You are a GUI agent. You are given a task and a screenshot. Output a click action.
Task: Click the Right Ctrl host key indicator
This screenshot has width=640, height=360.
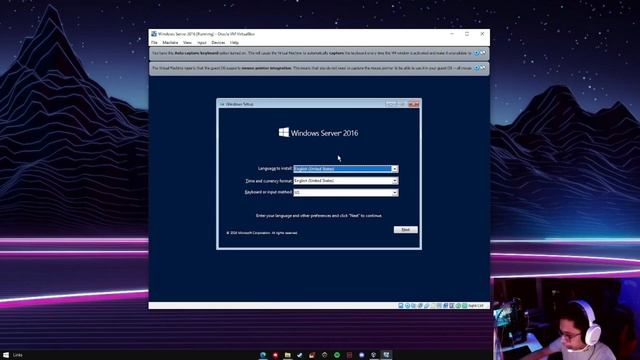[476, 306]
